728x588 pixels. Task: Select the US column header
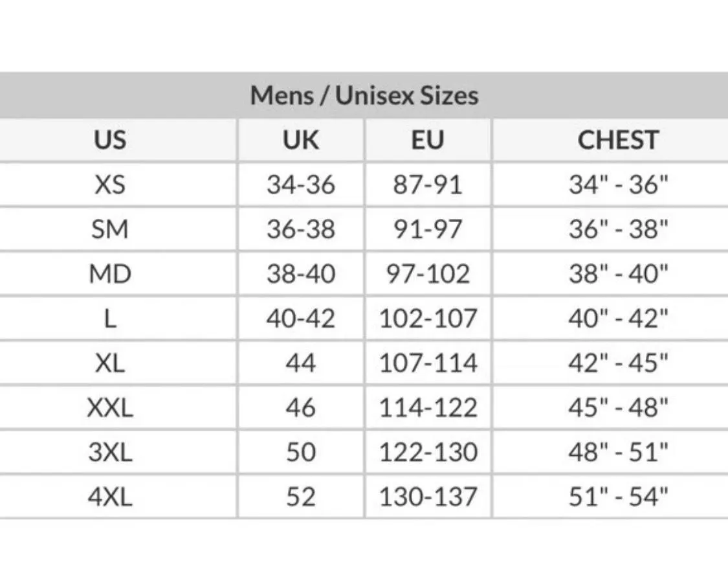point(110,140)
